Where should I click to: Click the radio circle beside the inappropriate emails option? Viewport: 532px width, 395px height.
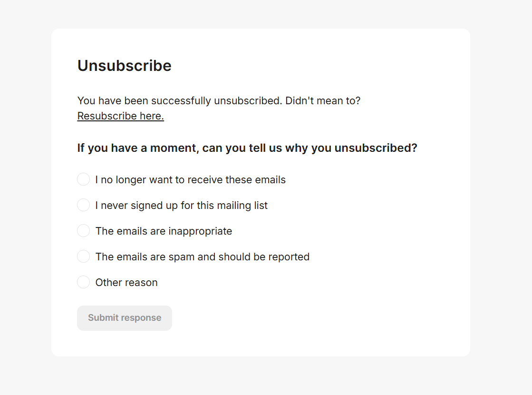click(x=83, y=231)
